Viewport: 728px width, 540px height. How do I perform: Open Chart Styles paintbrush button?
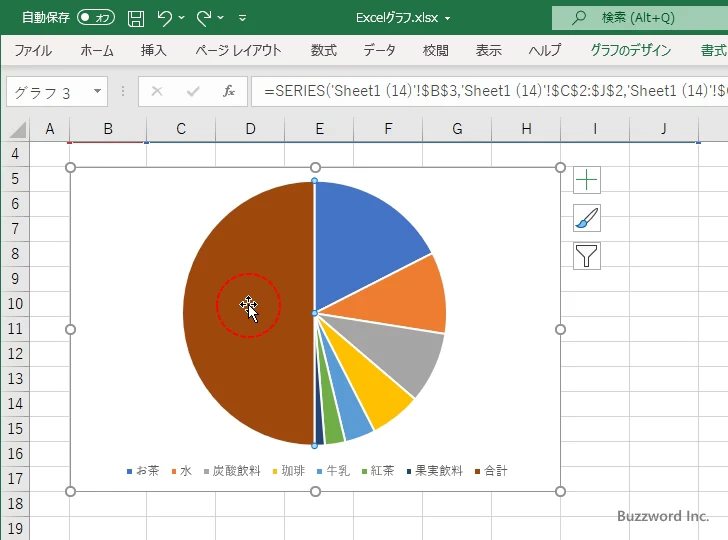tap(587, 218)
